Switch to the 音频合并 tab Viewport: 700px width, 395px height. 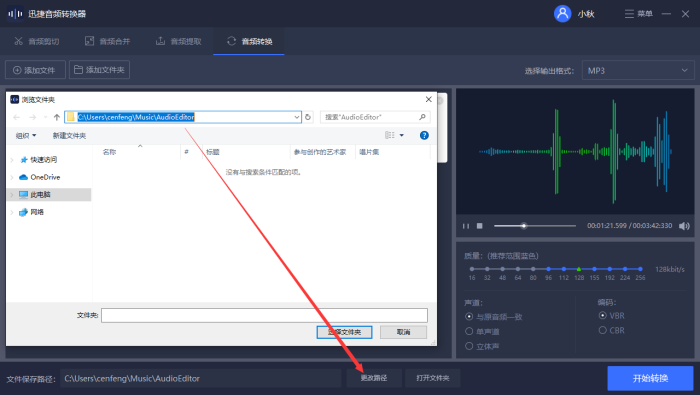tap(108, 41)
